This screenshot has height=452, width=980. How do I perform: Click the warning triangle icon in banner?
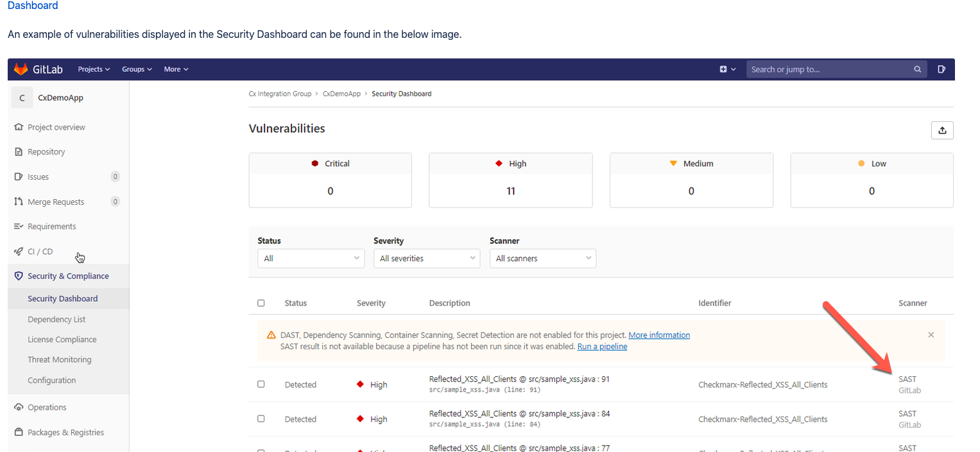click(x=271, y=335)
